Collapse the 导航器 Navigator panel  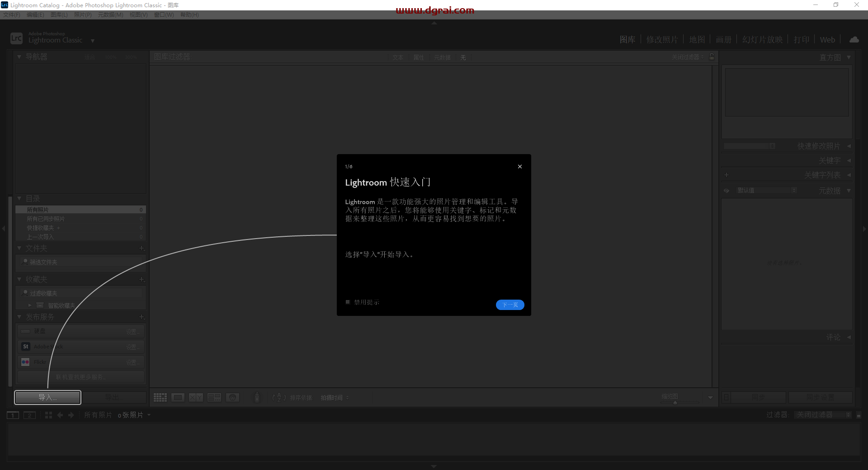pyautogui.click(x=19, y=57)
